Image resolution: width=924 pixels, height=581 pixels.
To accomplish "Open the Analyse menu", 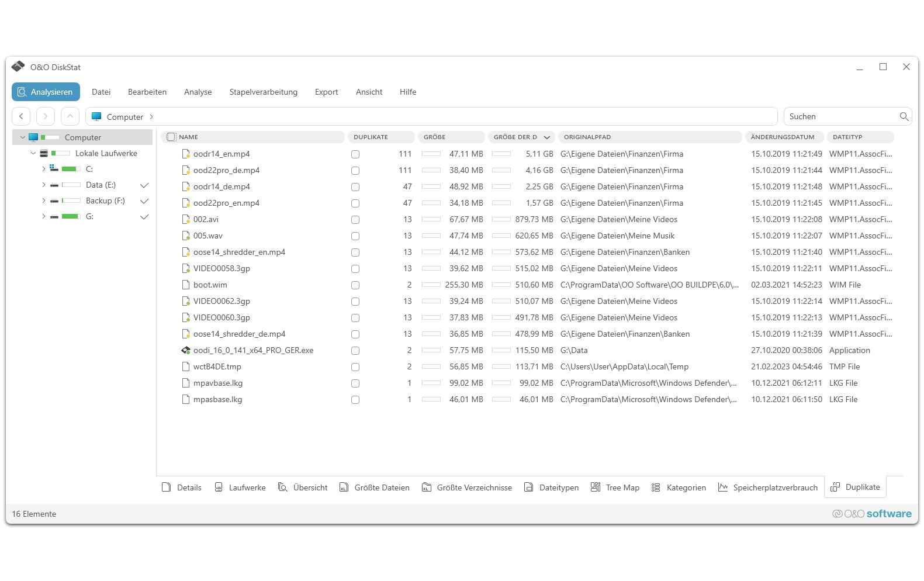I will click(x=198, y=92).
